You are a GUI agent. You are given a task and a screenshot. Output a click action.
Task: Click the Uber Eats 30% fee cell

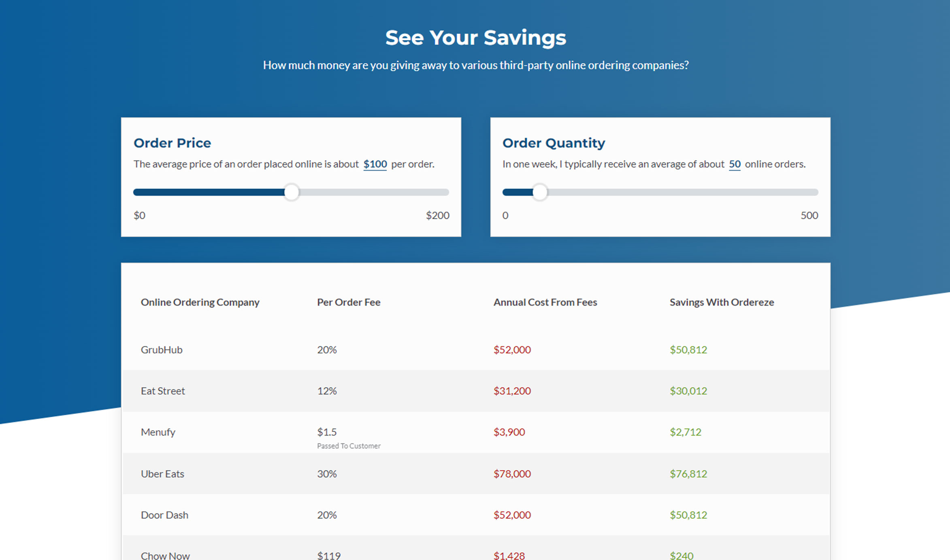pos(327,474)
